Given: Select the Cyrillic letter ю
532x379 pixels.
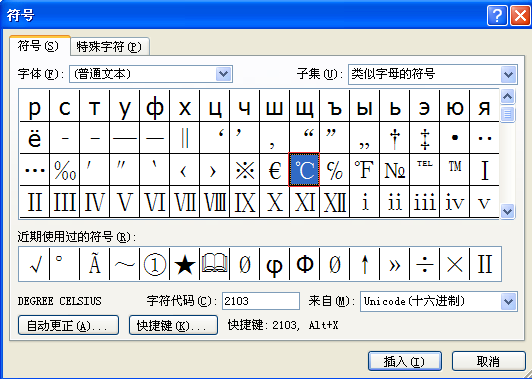Looking at the screenshot, I should 454,106.
